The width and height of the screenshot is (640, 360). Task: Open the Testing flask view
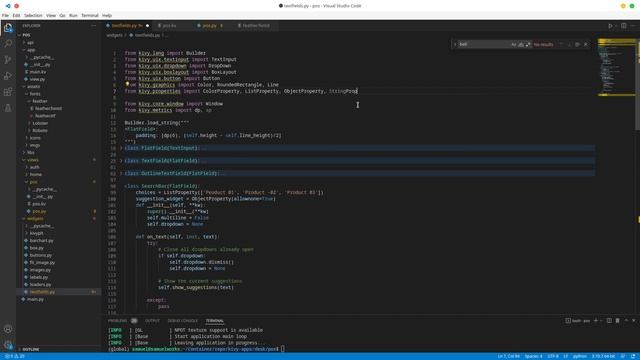point(8,108)
